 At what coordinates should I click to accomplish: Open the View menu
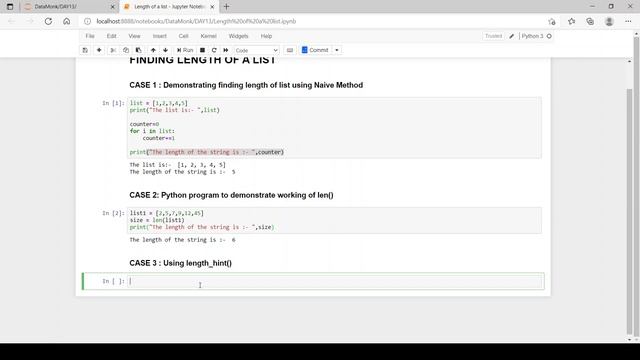(134, 36)
